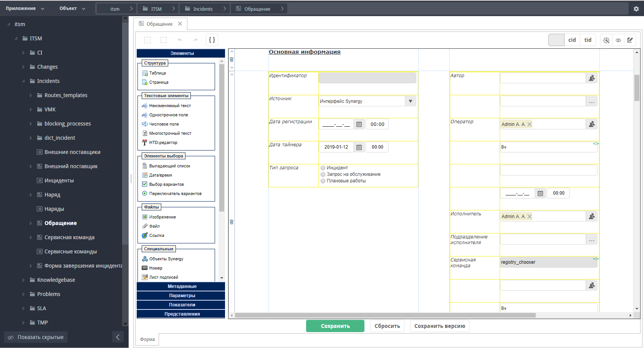Click the undo arrow in form toolbar

[180, 40]
